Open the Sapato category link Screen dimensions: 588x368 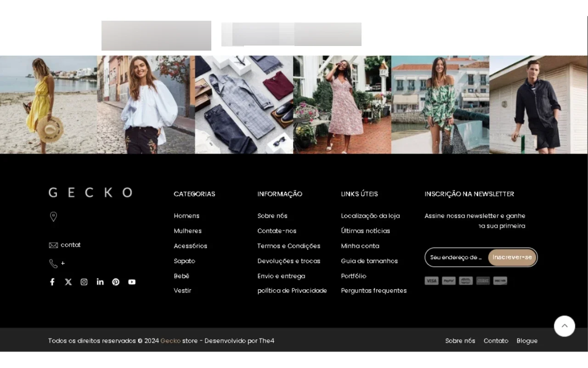pyautogui.click(x=184, y=261)
